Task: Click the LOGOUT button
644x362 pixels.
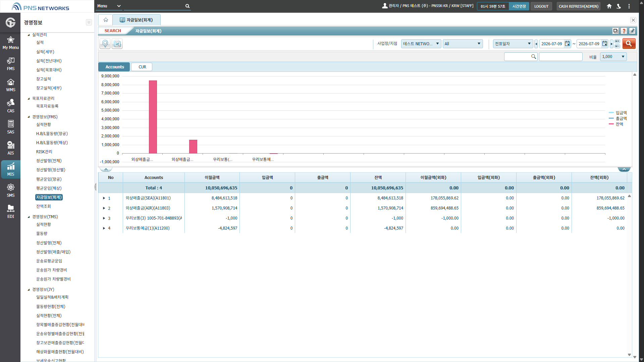Action: 541,6
